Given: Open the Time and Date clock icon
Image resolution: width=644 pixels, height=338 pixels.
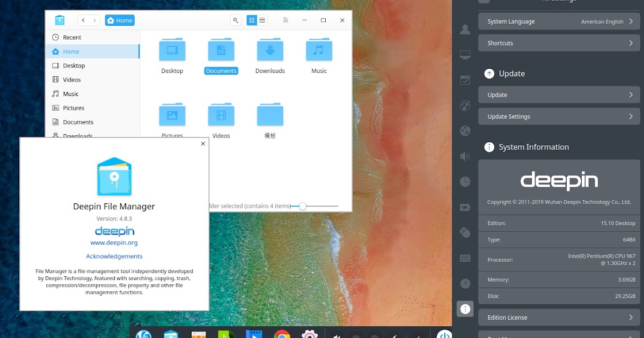Looking at the screenshot, I should [x=465, y=182].
